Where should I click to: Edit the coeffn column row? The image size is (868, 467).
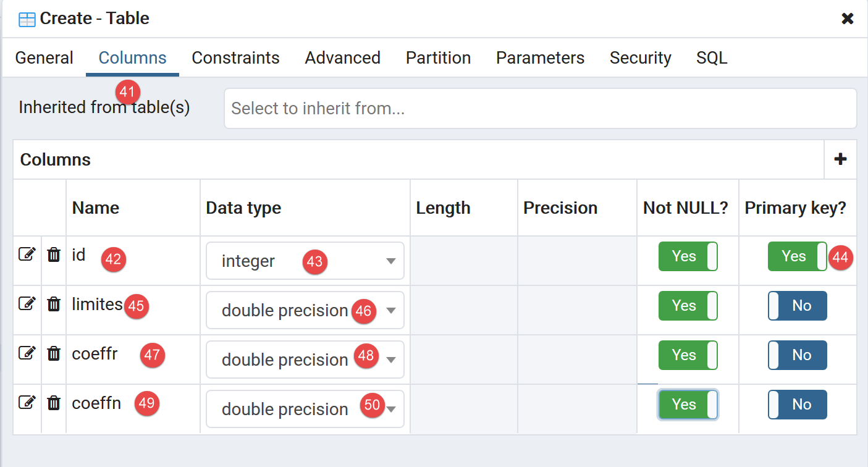pos(27,402)
